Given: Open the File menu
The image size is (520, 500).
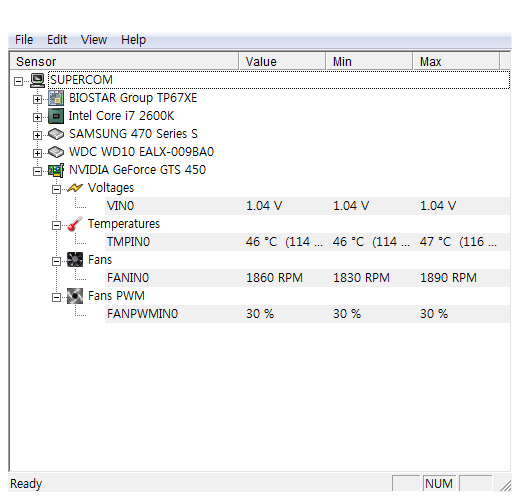Looking at the screenshot, I should click(24, 40).
